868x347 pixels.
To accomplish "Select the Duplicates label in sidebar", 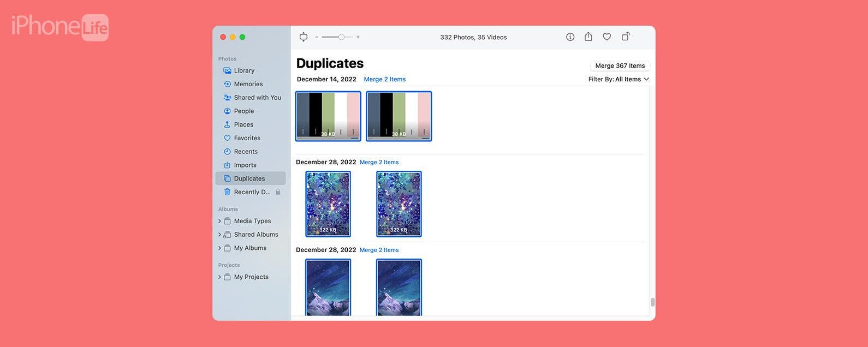I will click(x=249, y=178).
